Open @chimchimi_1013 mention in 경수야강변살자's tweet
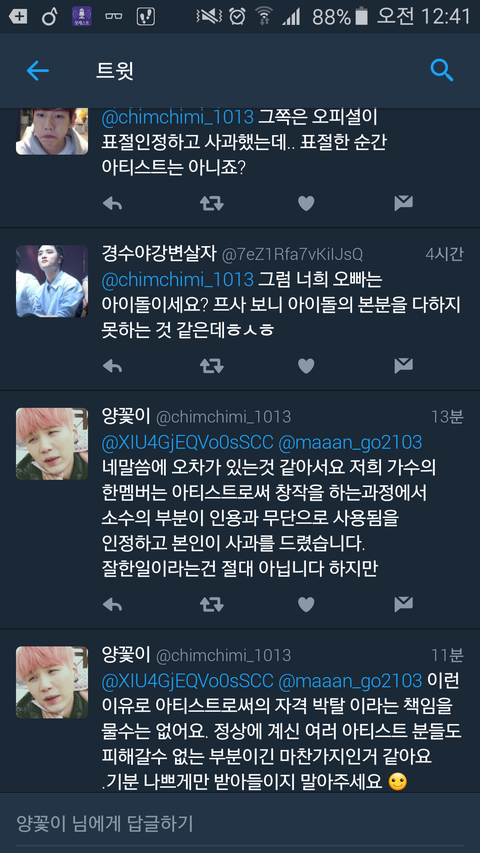The width and height of the screenshot is (480, 853). coord(177,280)
